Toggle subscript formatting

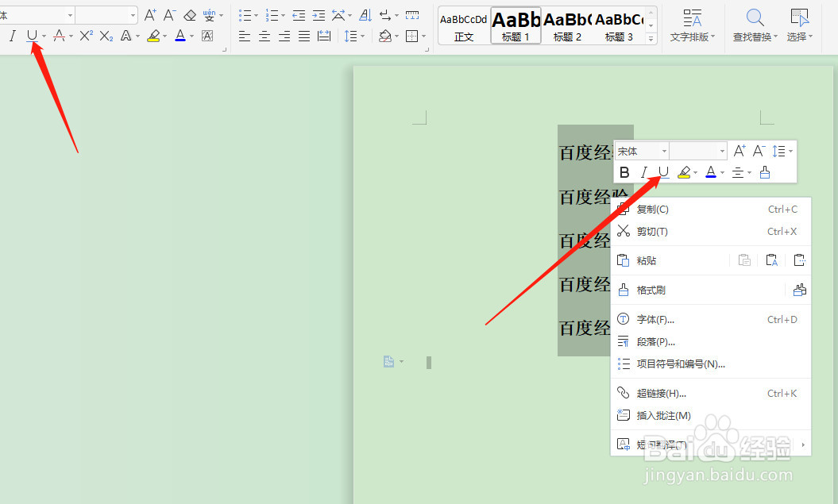pyautogui.click(x=106, y=37)
